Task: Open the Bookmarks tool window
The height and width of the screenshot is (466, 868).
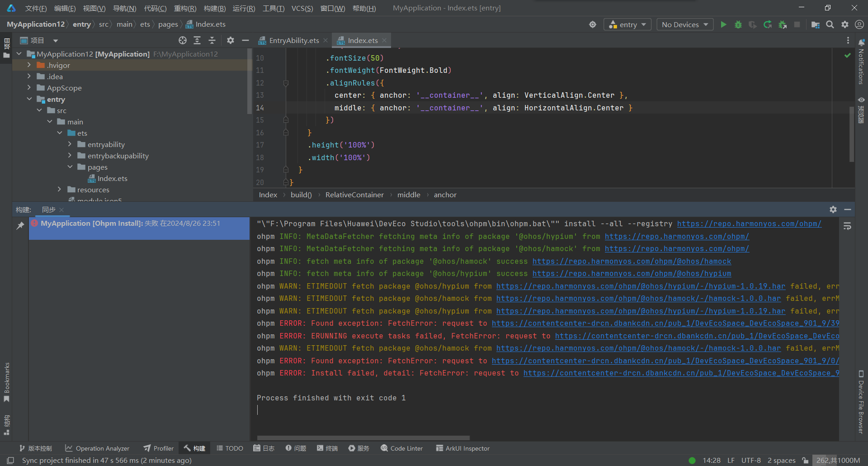Action: click(x=6, y=382)
